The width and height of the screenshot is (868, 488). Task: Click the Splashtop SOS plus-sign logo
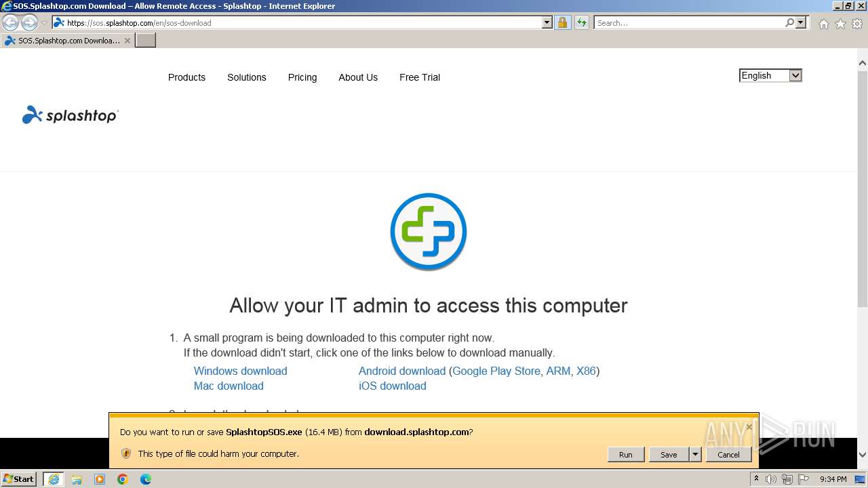coord(429,232)
